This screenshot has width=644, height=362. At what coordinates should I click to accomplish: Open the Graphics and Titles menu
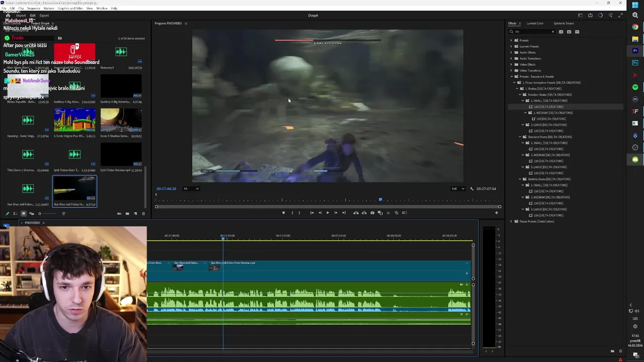(70, 9)
